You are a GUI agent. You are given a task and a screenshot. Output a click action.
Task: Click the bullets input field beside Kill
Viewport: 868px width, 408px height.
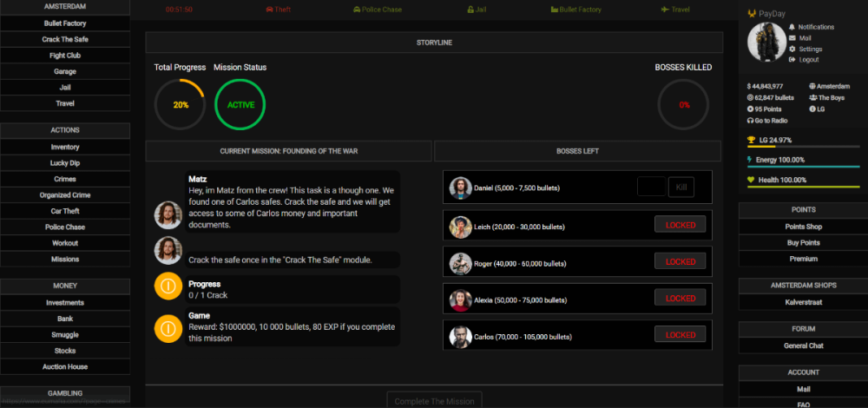click(x=651, y=188)
